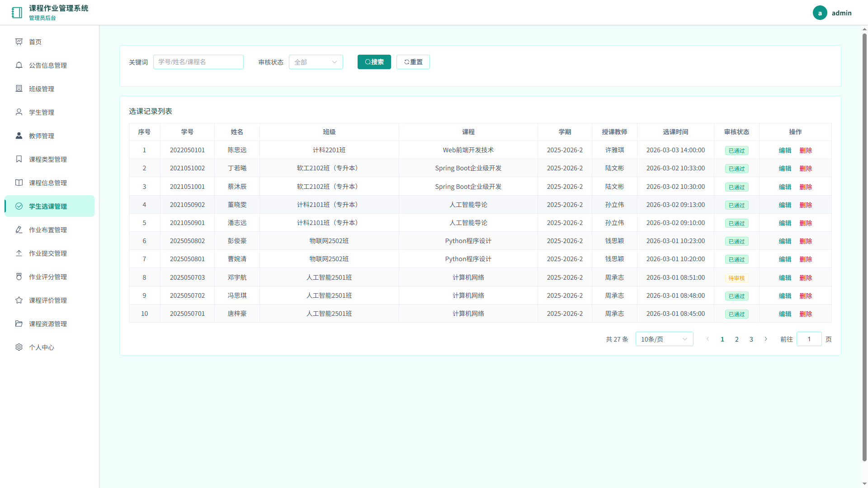Click the 前往 page number input box
The image size is (868, 488).
809,339
